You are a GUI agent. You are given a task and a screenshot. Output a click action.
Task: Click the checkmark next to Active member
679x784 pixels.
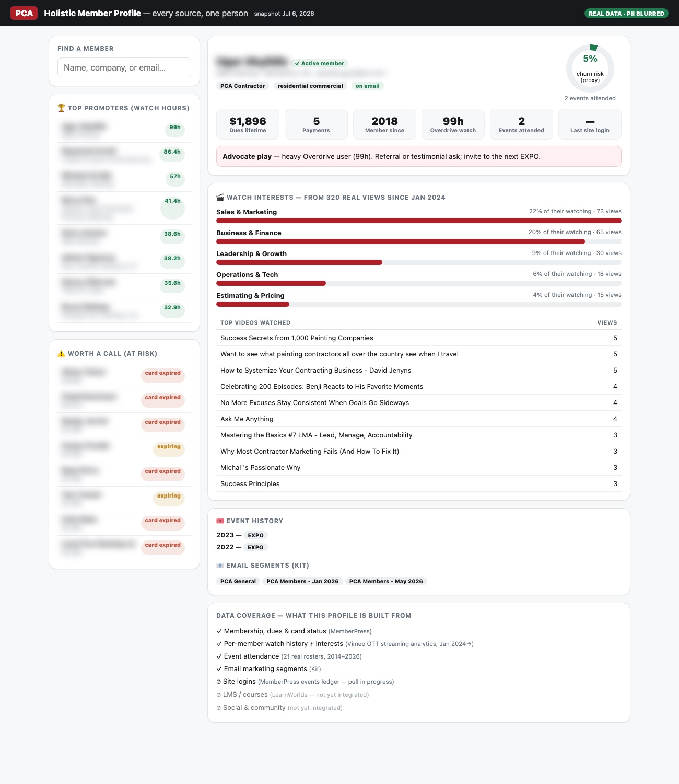point(297,63)
